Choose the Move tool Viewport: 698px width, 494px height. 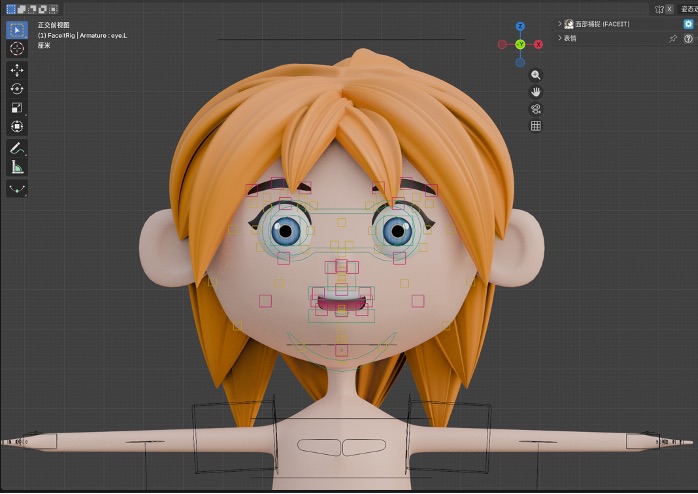pos(17,70)
